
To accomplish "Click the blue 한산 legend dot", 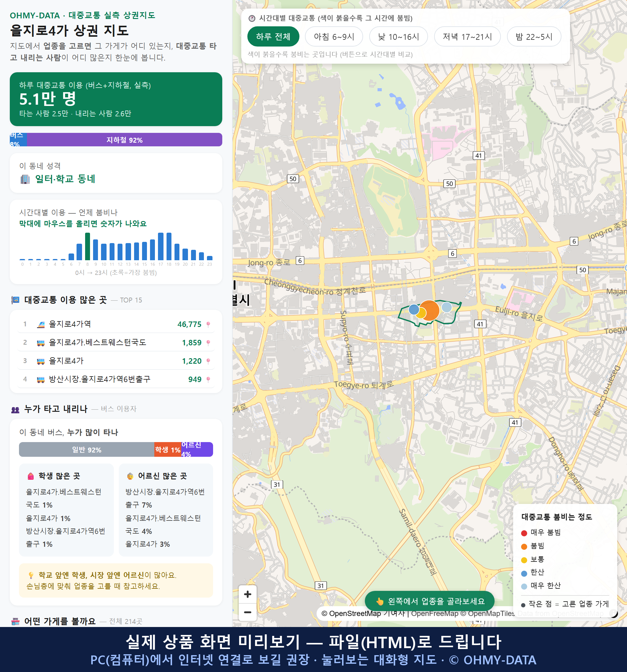I will (x=524, y=573).
